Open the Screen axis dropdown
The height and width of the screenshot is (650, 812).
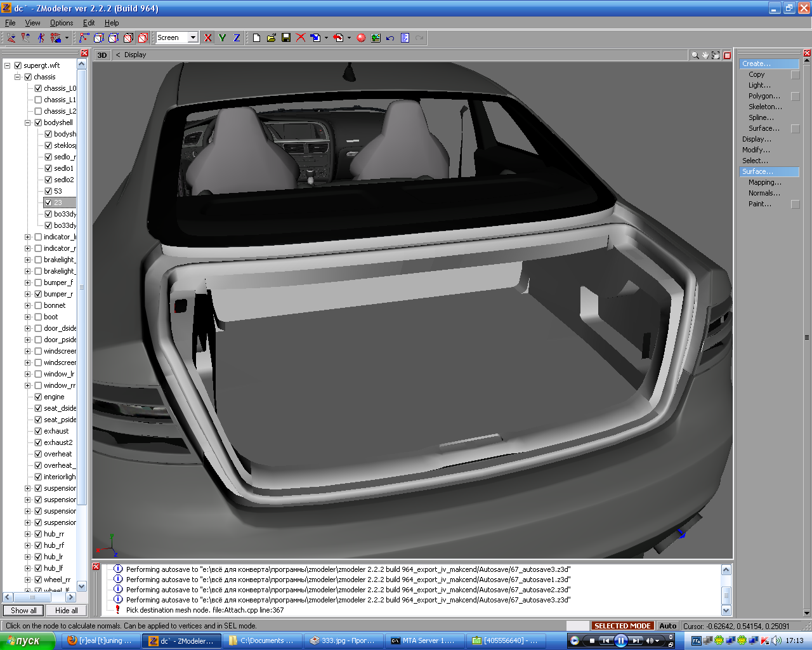tap(193, 37)
